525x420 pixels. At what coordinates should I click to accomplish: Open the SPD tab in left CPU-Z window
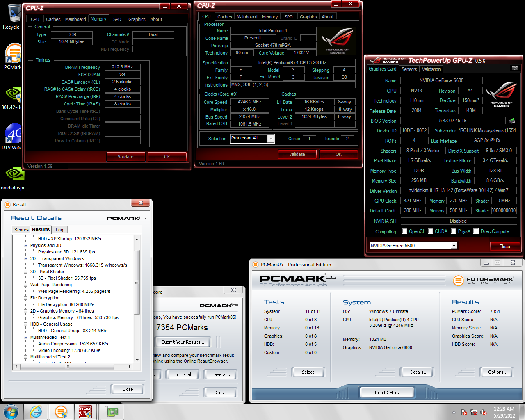coord(117,19)
